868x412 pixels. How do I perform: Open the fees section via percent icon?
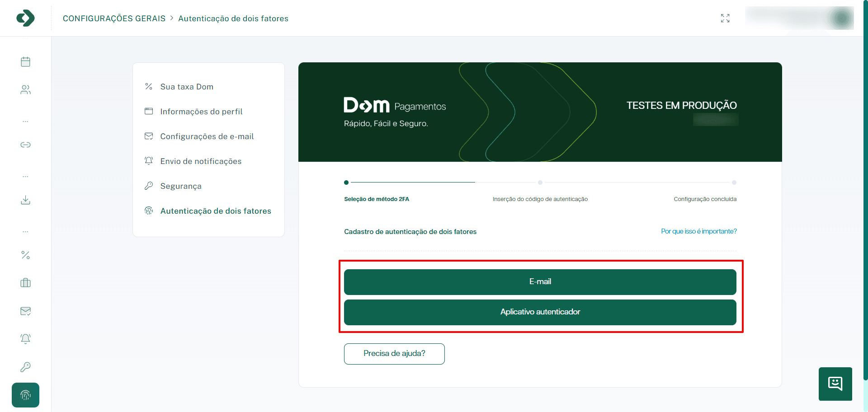point(25,255)
